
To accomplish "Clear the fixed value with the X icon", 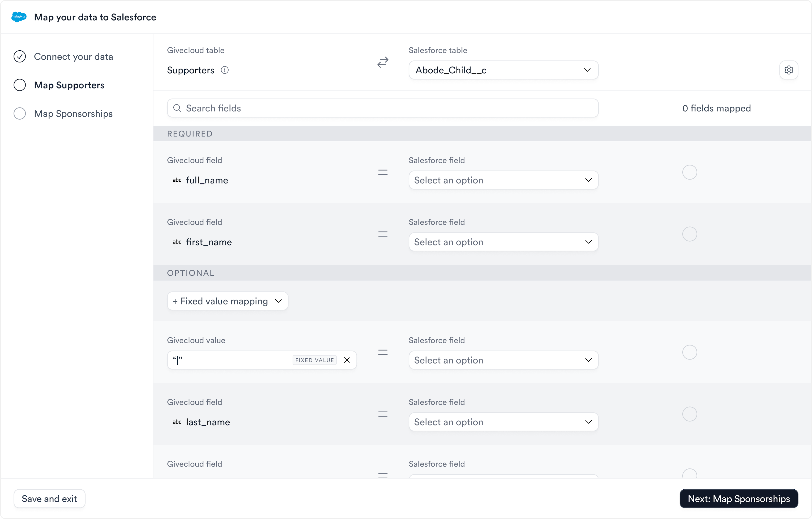I will point(347,360).
